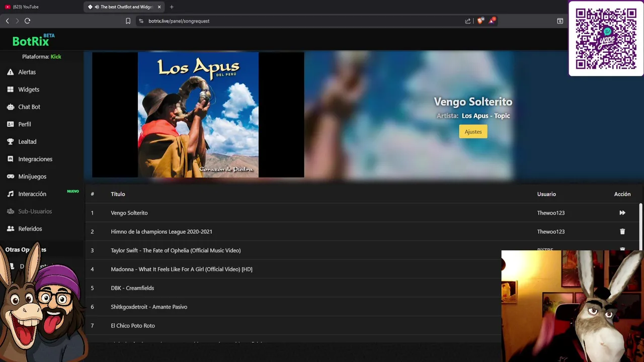Screen dimensions: 644x362
Task: Click the sidebar toggle icon in the toolbar
Action: point(560,21)
